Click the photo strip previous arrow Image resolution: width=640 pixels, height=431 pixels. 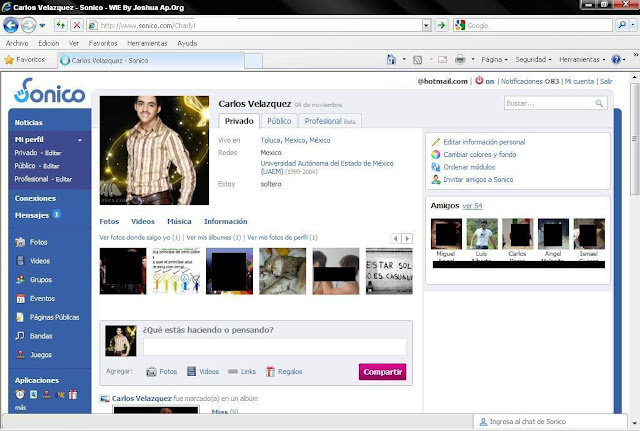click(x=396, y=238)
